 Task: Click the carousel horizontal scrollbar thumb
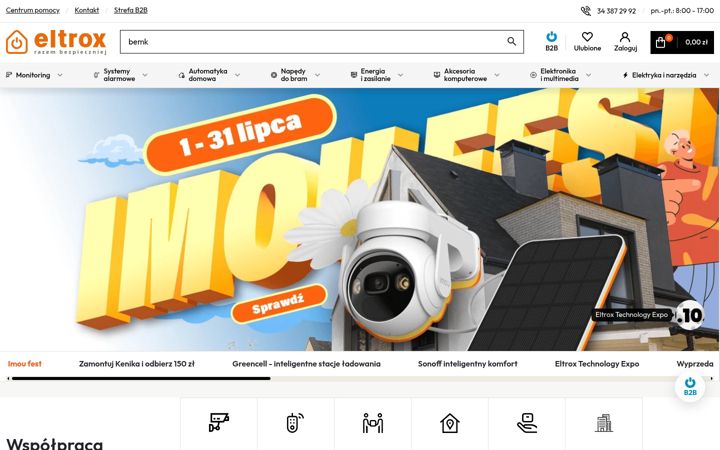[x=141, y=378]
